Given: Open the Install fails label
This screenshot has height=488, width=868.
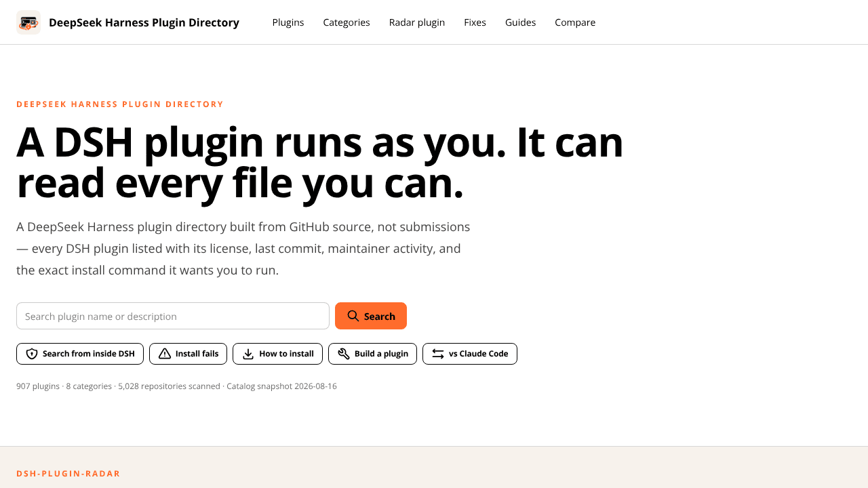Looking at the screenshot, I should 197,354.
